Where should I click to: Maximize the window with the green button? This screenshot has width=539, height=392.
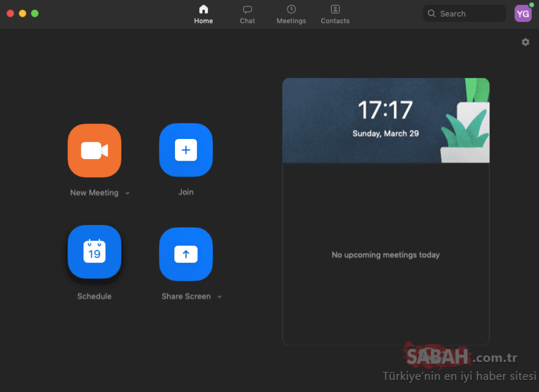coord(34,14)
